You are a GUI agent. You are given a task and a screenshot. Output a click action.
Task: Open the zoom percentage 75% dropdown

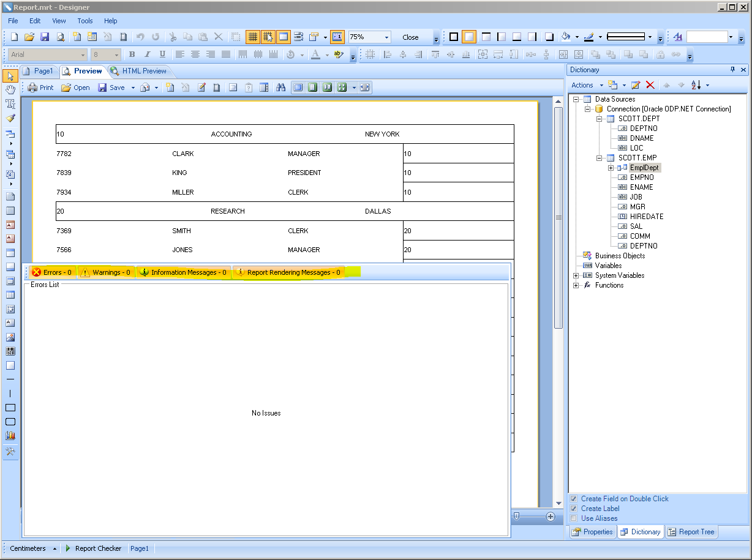click(x=387, y=37)
